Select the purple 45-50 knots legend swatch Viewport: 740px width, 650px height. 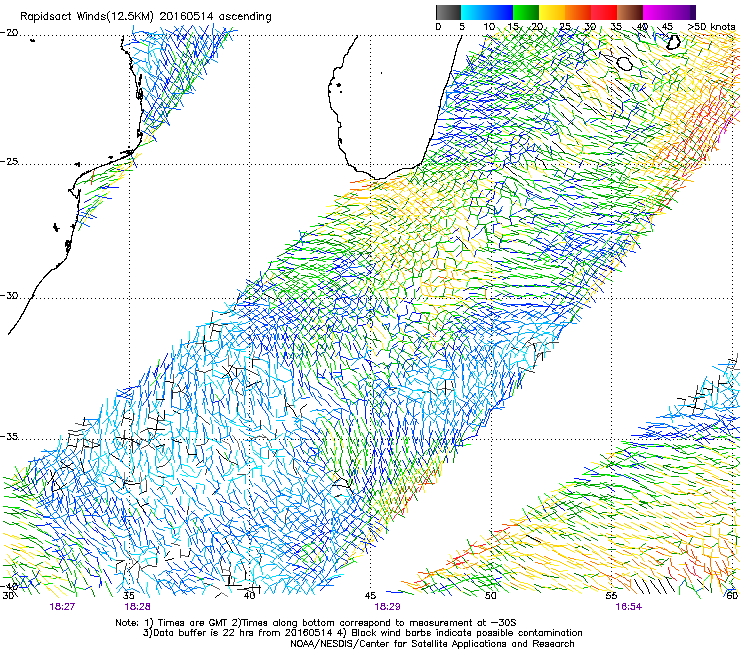click(x=682, y=12)
